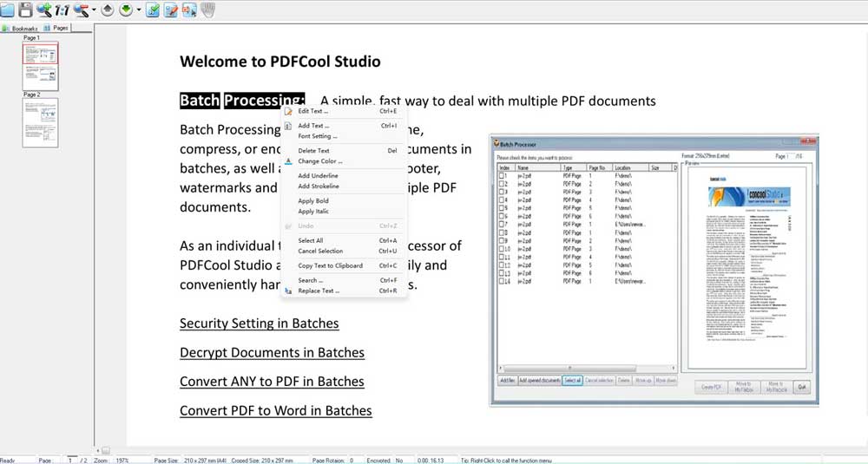Open Font Setting from context menu
868x464 pixels.
pyautogui.click(x=343, y=136)
